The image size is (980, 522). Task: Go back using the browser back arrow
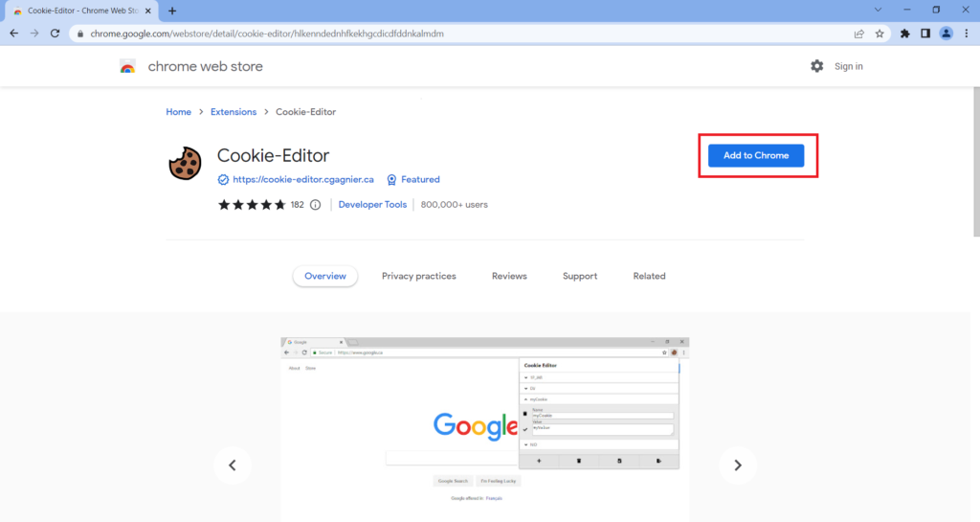coord(13,33)
